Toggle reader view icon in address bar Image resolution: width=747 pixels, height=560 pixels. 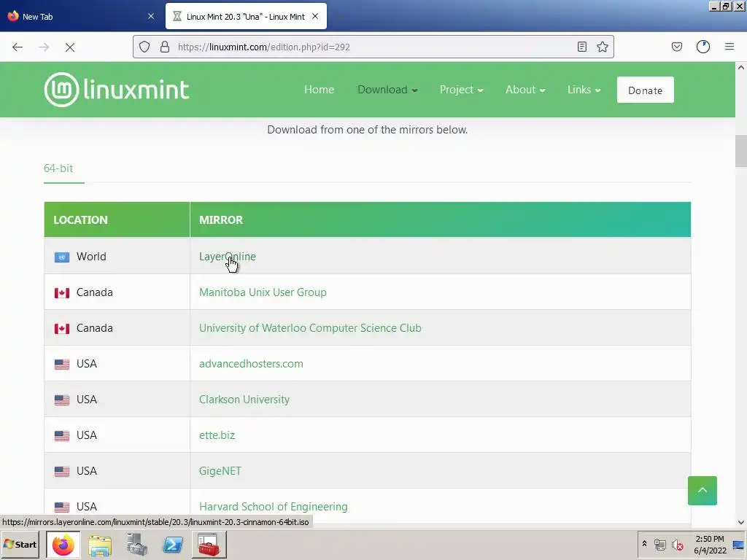581,47
